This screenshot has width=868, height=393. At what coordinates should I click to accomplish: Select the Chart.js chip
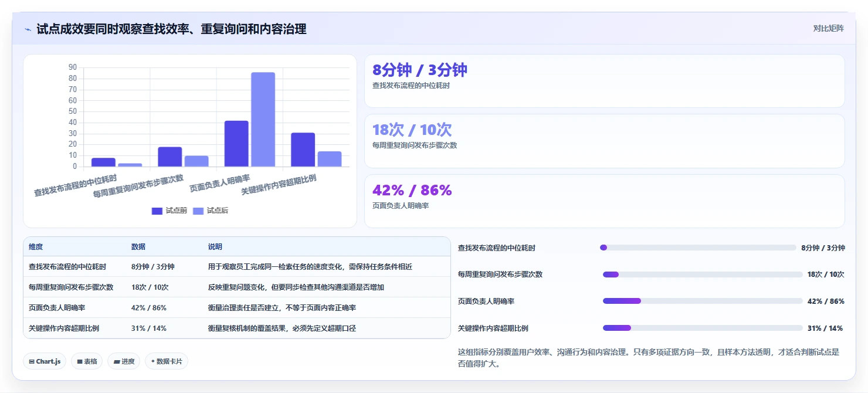pos(45,361)
